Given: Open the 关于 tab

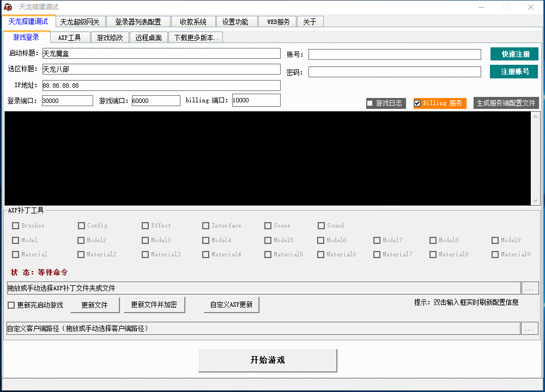Looking at the screenshot, I should 310,22.
